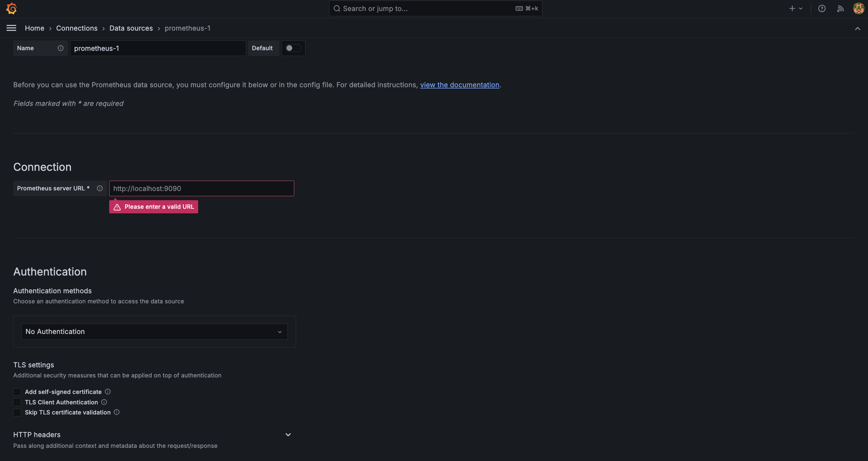This screenshot has width=868, height=461.
Task: Focus the Prometheus server URL field
Action: (x=202, y=189)
